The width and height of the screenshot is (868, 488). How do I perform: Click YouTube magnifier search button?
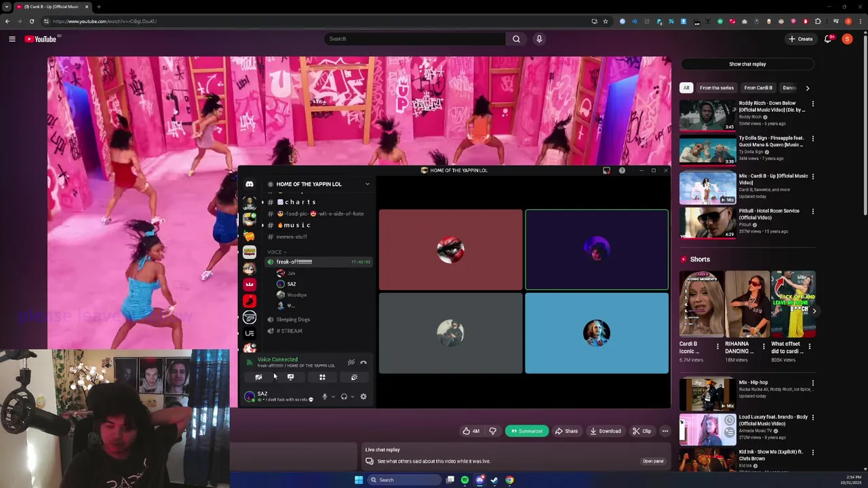point(517,39)
